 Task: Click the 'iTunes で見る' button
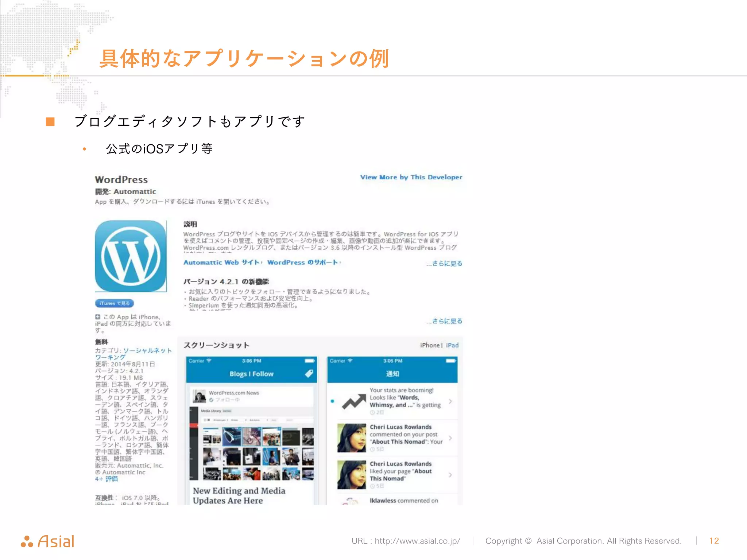115,303
